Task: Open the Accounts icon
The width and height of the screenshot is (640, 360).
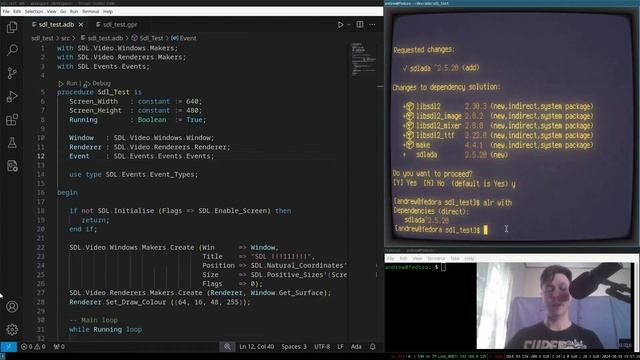Action: (x=12, y=307)
